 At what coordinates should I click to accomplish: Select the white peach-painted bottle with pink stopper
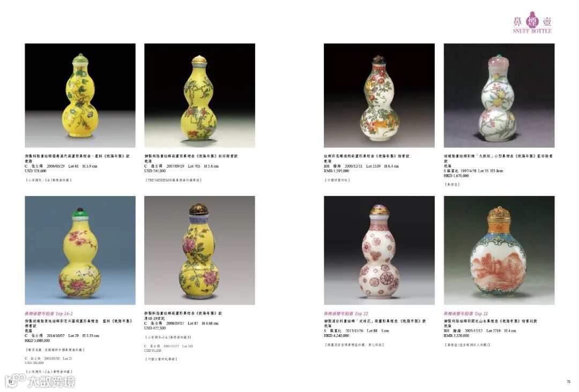(499, 95)
